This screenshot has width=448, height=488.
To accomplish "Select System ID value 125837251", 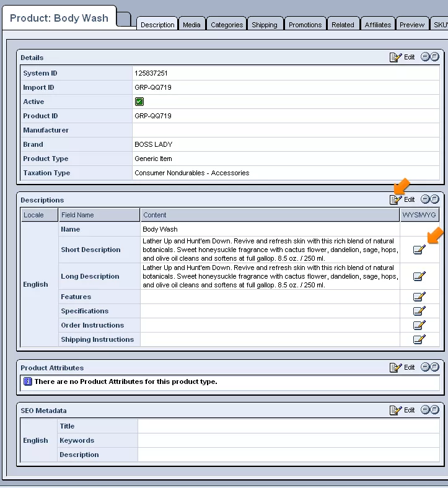I will click(151, 73).
